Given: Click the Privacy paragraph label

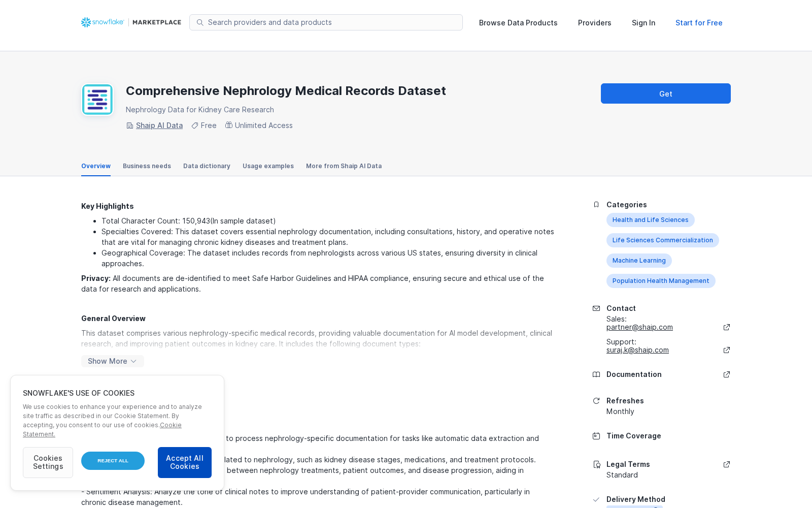Looking at the screenshot, I should (x=96, y=278).
